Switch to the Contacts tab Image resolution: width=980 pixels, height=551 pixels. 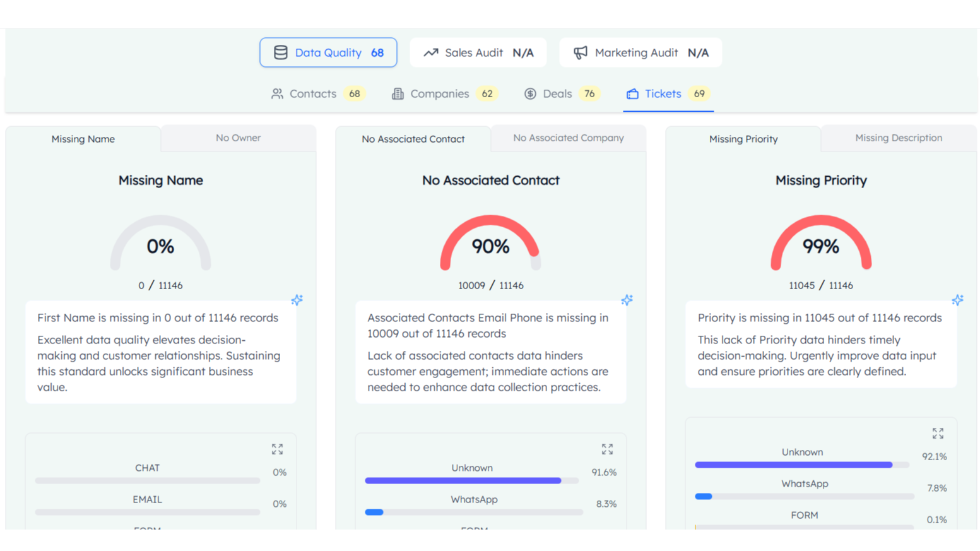pos(313,94)
